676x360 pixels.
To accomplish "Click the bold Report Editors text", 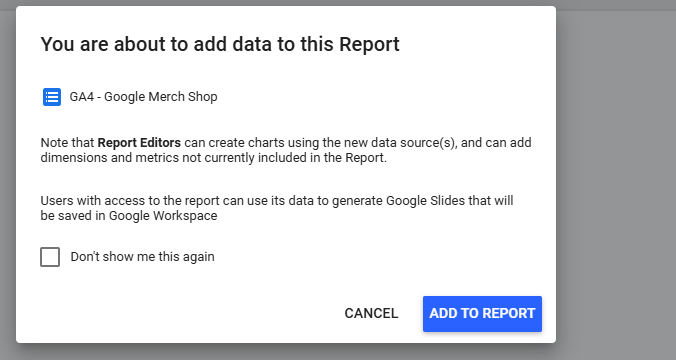I will 139,143.
